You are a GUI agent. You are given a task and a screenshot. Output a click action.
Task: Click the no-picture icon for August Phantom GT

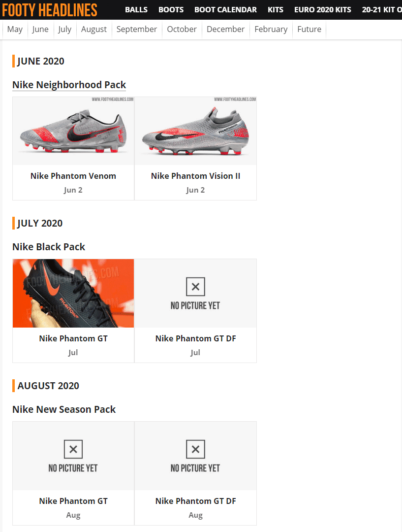coord(73,449)
